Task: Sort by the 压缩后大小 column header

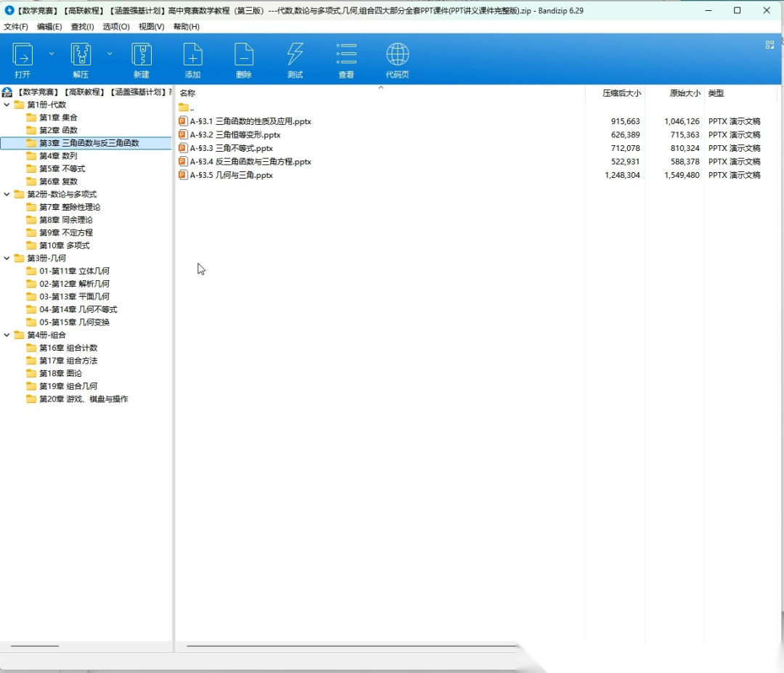Action: [621, 94]
